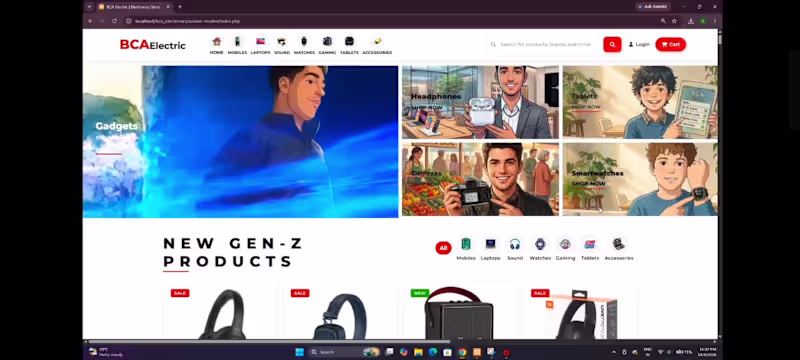This screenshot has height=360, width=800.
Task: Bookmark this page with star icon
Action: click(674, 21)
